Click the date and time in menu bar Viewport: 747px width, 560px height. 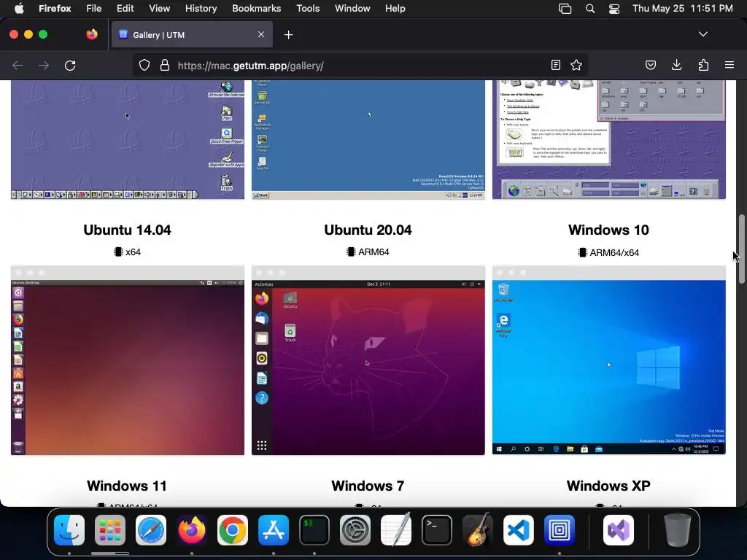[x=683, y=9]
